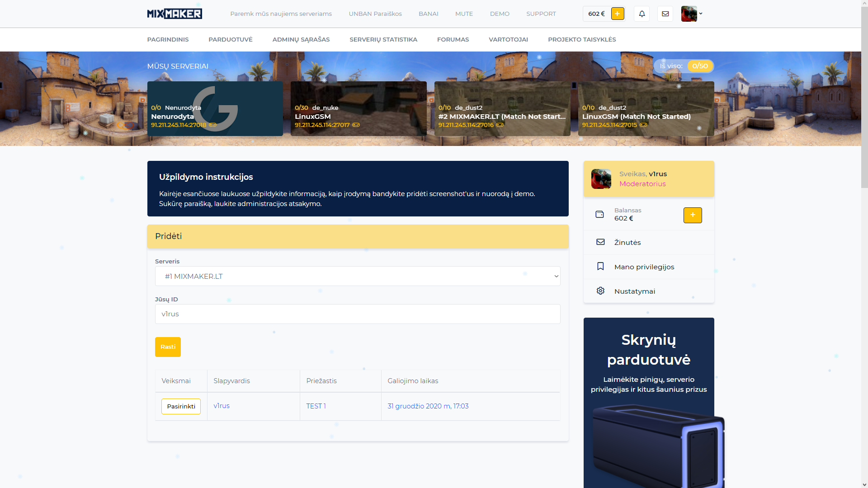Click the wallet icon beside Balansas

[599, 214]
